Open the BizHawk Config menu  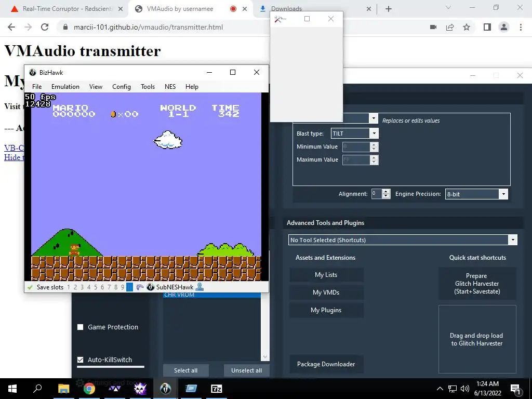tap(122, 87)
